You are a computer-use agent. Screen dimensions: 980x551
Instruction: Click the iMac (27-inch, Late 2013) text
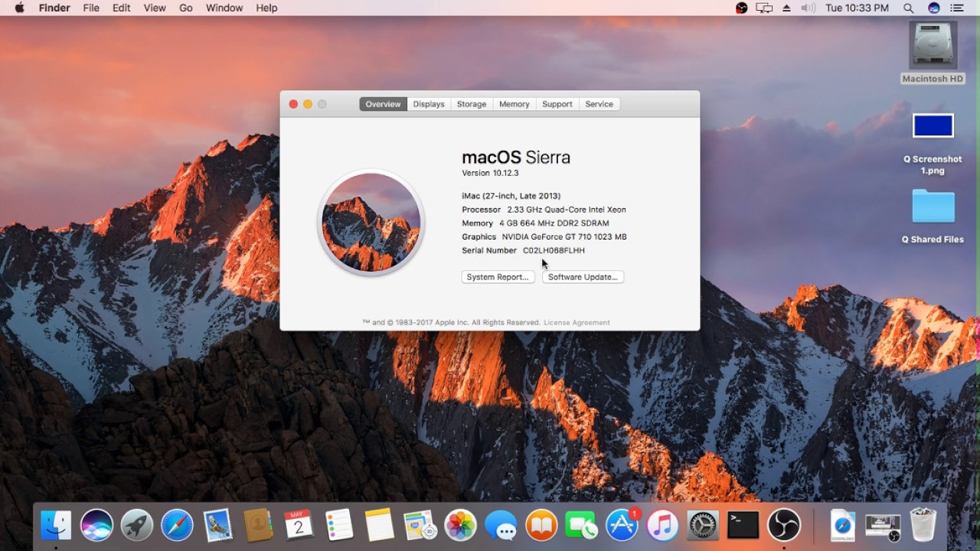click(511, 196)
